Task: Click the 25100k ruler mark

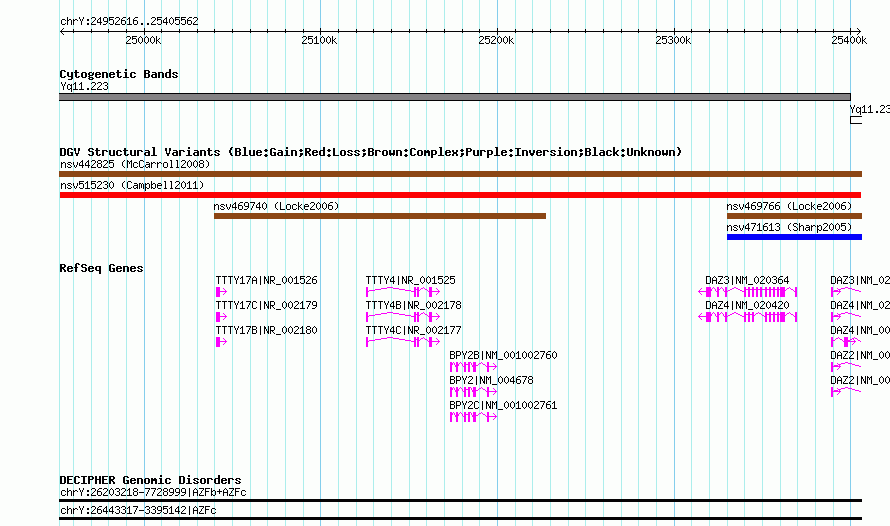Action: [x=320, y=40]
